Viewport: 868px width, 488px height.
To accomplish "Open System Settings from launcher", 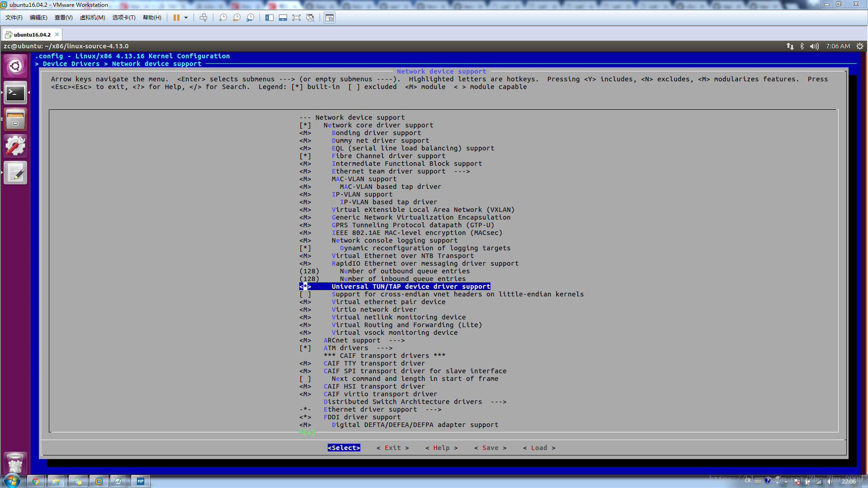I will click(x=15, y=146).
